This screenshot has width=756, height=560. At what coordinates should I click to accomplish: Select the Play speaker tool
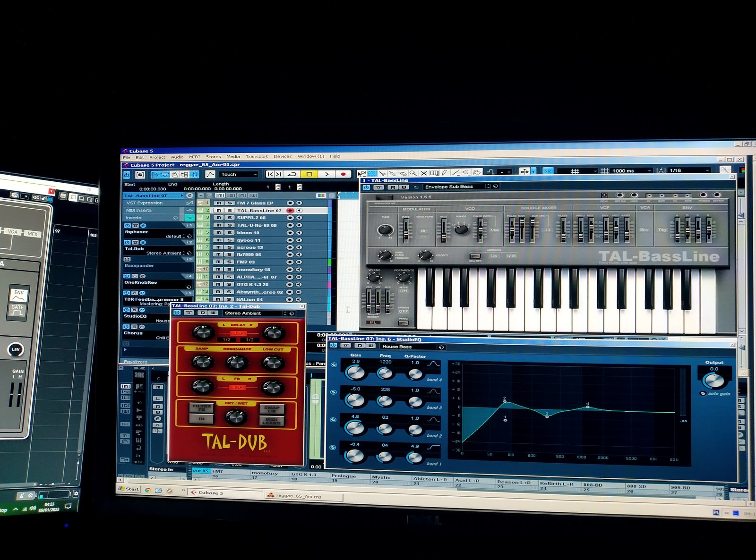466,173
